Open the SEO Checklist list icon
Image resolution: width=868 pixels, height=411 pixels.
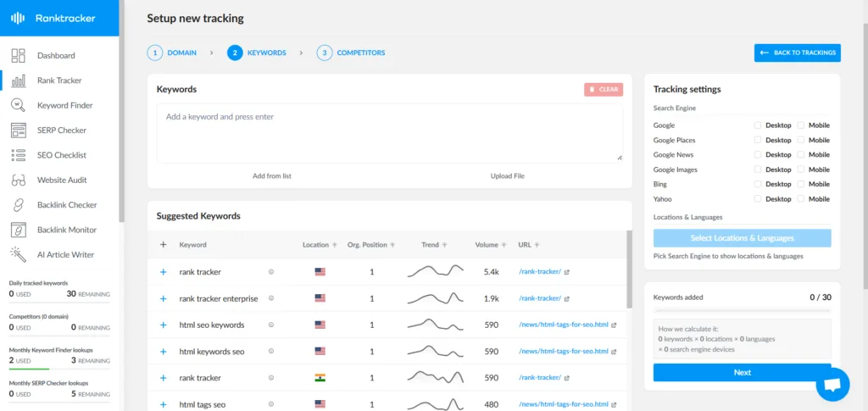[x=19, y=155]
